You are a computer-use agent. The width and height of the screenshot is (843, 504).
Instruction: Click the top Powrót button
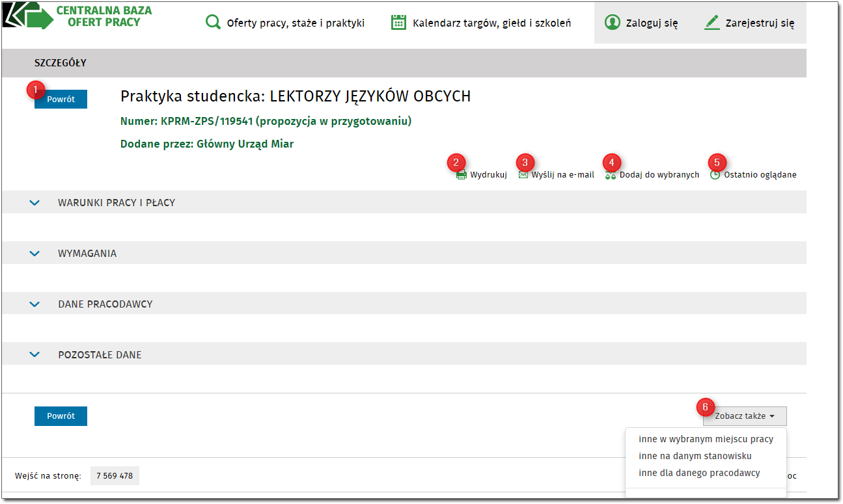tap(61, 99)
